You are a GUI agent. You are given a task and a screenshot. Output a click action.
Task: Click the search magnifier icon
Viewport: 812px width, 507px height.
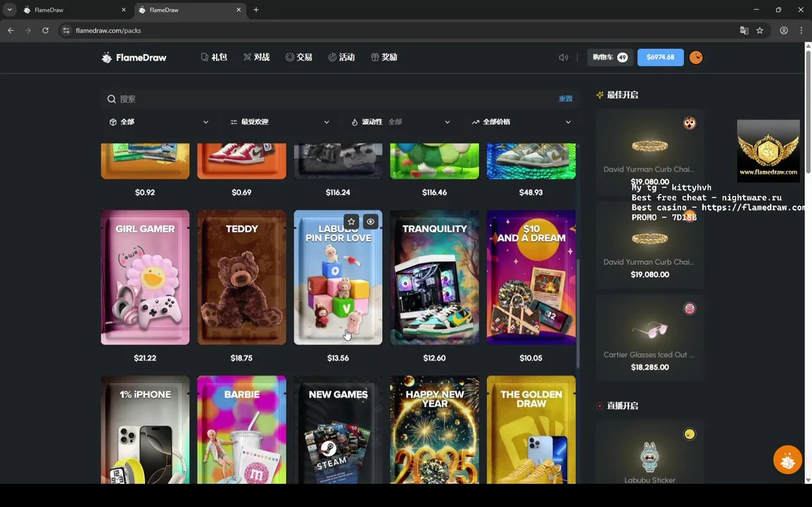pos(111,99)
